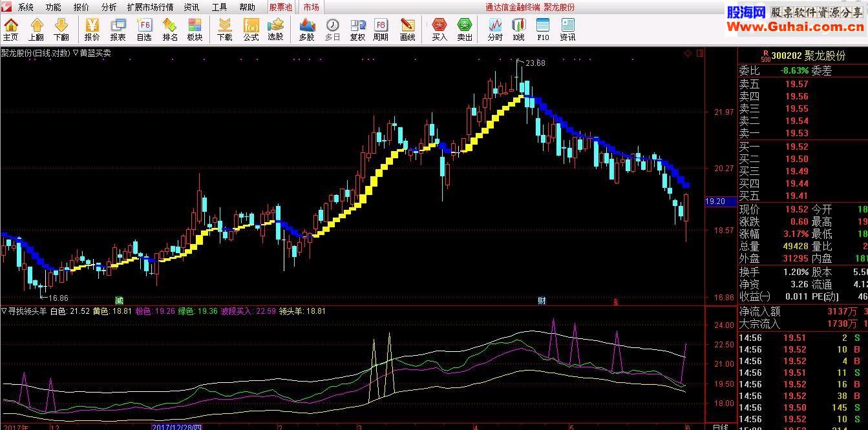Open the 资讯 news toolbar icon
The height and width of the screenshot is (430, 868).
pyautogui.click(x=568, y=30)
